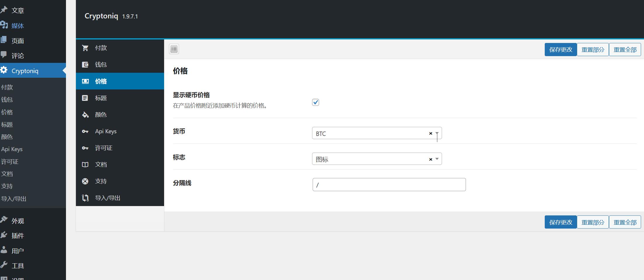Click the book icon beside 文档

point(85,165)
